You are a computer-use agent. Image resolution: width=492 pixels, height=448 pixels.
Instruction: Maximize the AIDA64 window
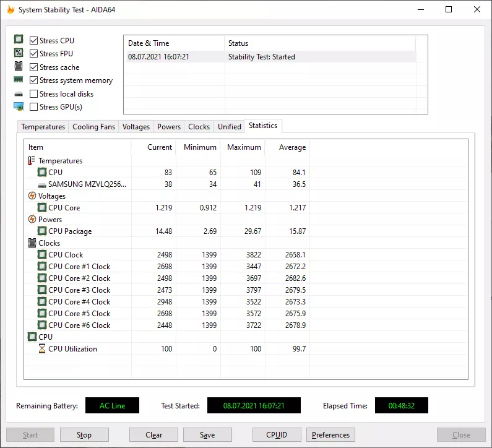pyautogui.click(x=449, y=9)
